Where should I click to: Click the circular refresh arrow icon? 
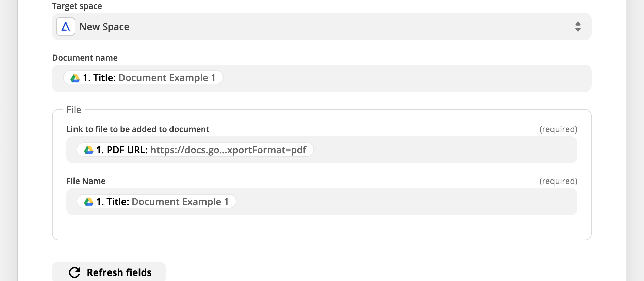[x=75, y=272]
